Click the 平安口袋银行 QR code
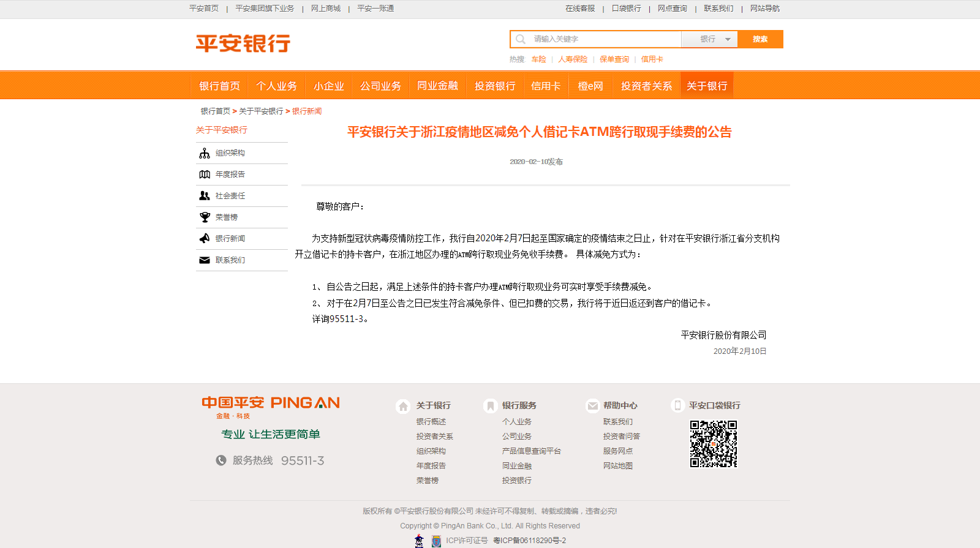This screenshot has width=980, height=548. (714, 444)
